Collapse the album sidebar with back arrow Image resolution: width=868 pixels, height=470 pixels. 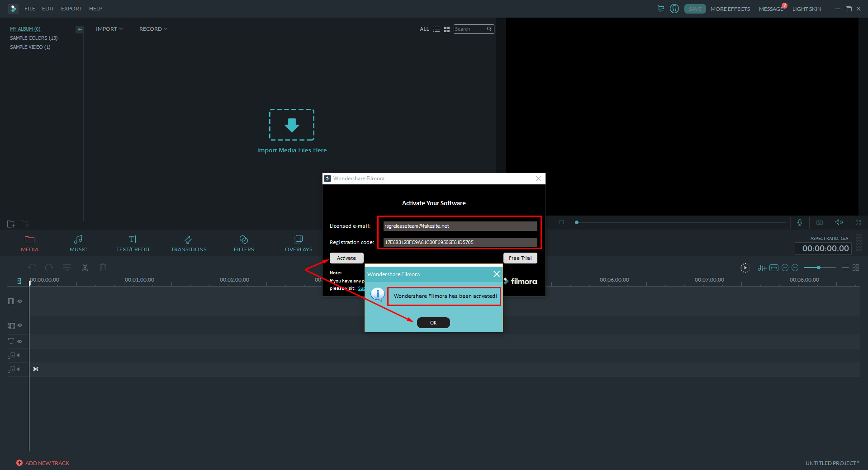coord(80,29)
